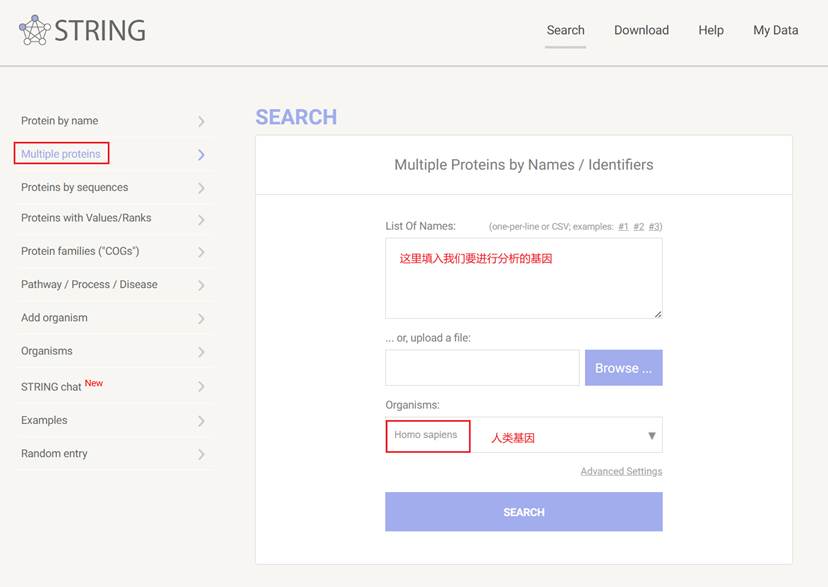Open My Data page

pos(776,30)
